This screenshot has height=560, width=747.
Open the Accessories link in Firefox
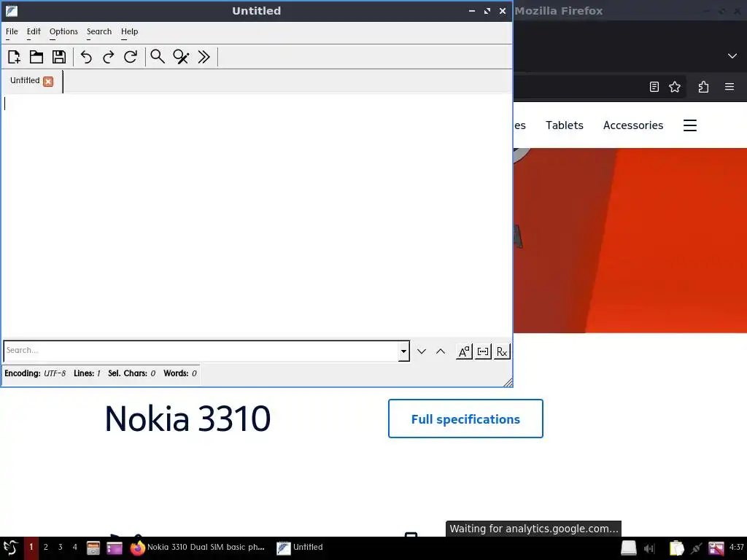[633, 125]
